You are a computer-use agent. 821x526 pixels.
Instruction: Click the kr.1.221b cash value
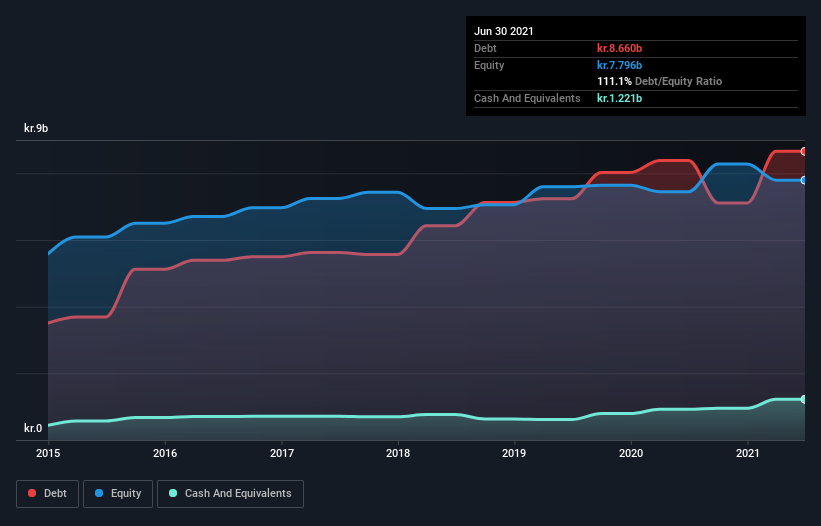pyautogui.click(x=619, y=98)
